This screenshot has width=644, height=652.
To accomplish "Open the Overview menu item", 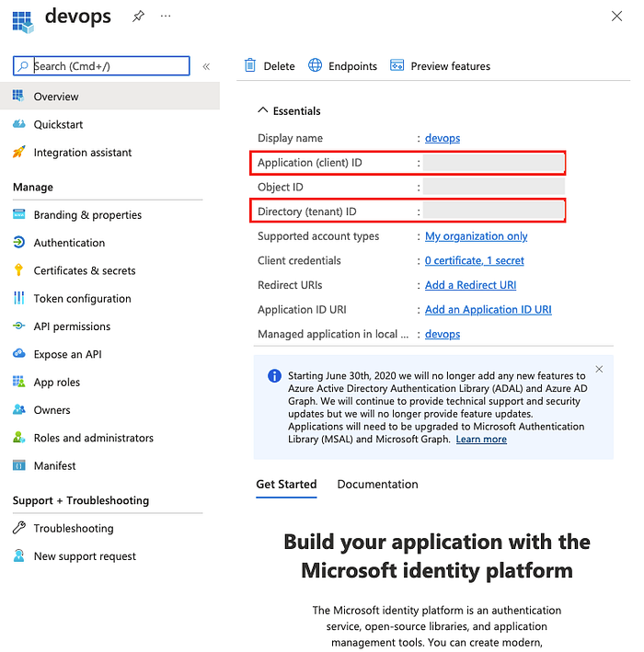I will [x=109, y=96].
